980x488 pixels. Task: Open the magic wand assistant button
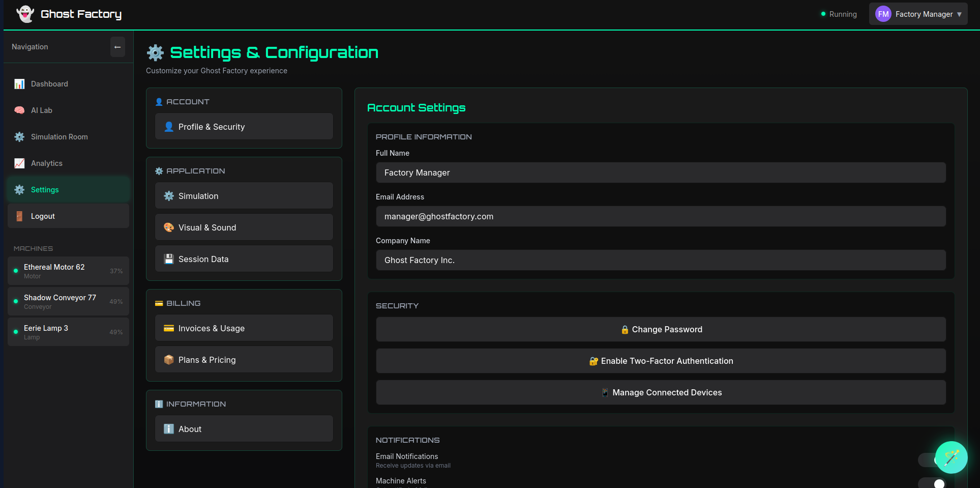click(951, 457)
